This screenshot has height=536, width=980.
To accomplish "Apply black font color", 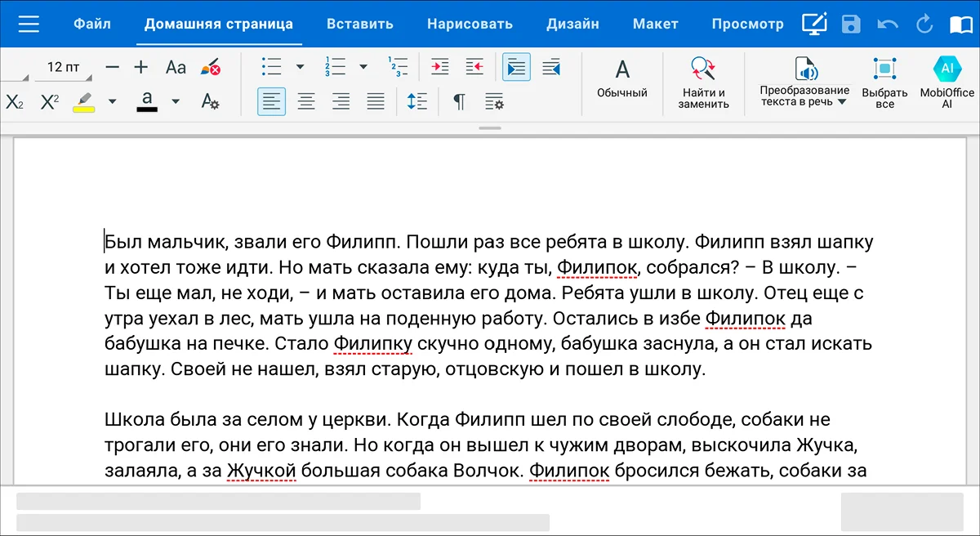I will 147,101.
